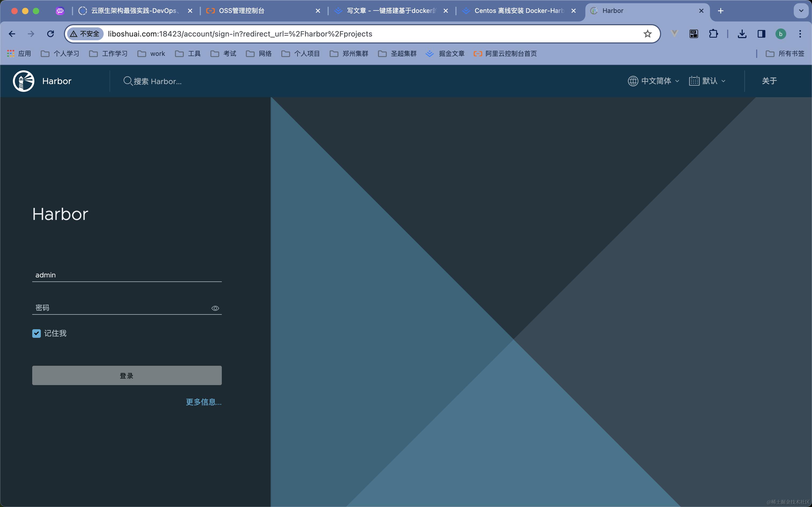This screenshot has width=812, height=507.
Task: Click the Harbor lighthouse logo icon
Action: tap(23, 81)
